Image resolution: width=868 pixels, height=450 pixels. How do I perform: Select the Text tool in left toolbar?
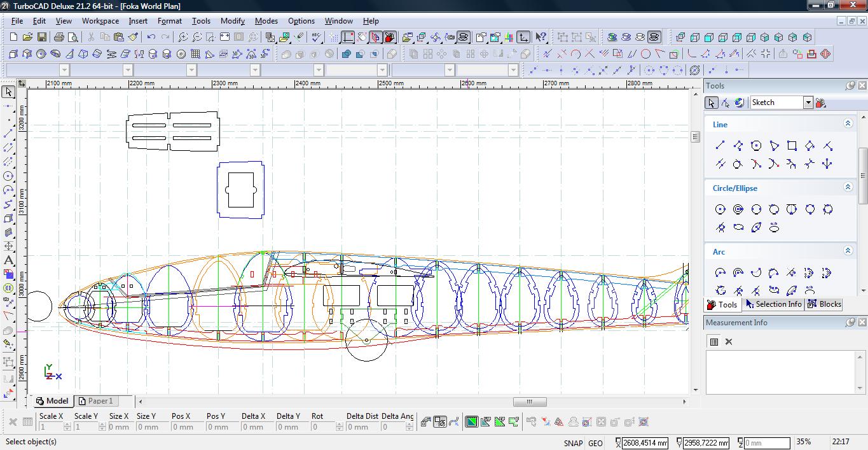click(x=8, y=260)
